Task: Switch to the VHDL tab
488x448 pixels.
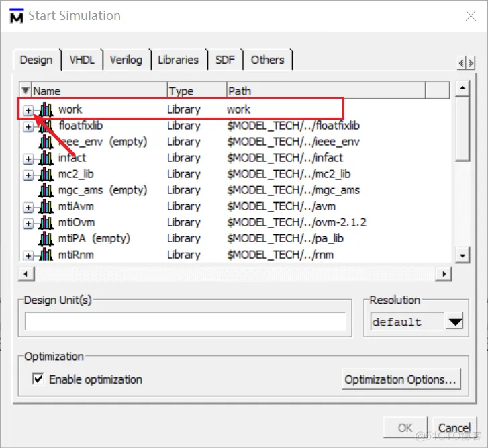Action: 82,60
